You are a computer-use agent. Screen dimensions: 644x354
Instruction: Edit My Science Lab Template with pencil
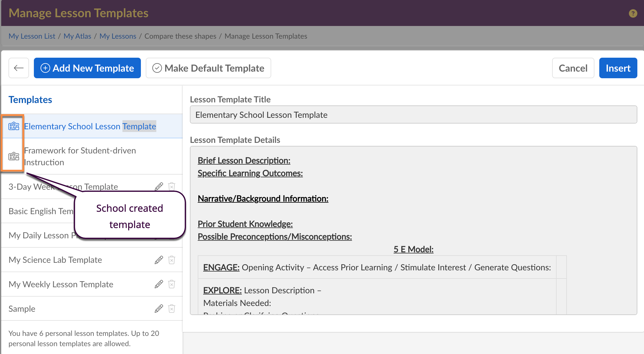159,260
